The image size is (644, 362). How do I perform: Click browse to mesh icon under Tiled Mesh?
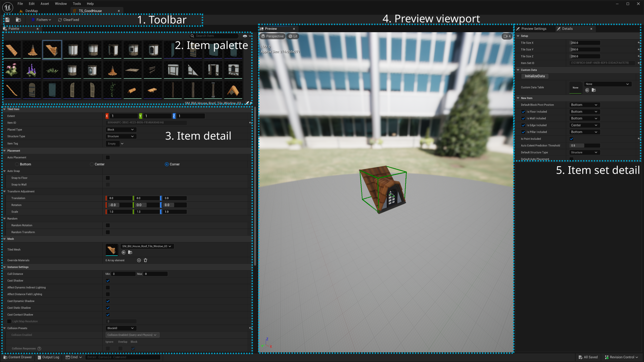130,252
